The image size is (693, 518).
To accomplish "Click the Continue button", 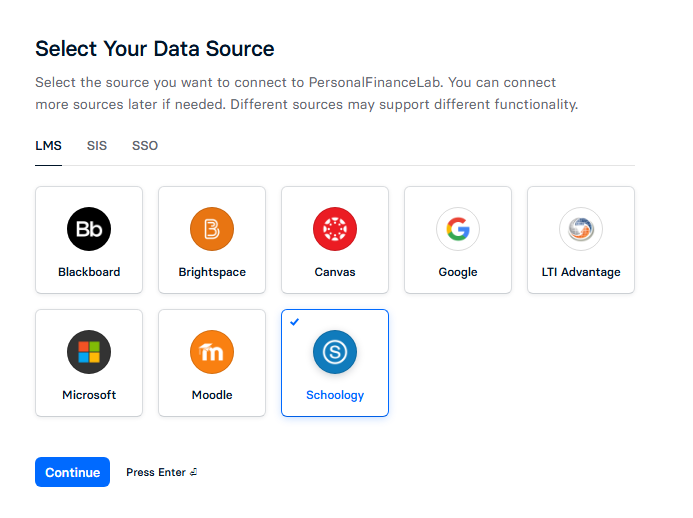I will click(x=72, y=472).
